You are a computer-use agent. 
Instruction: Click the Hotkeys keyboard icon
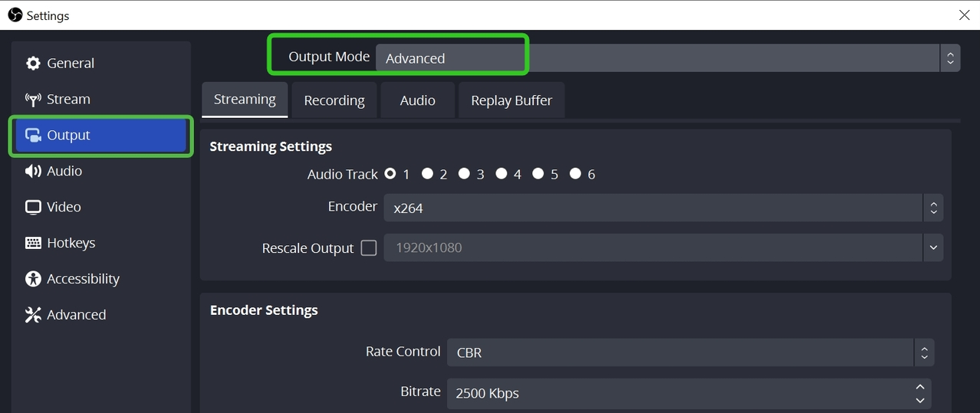33,243
